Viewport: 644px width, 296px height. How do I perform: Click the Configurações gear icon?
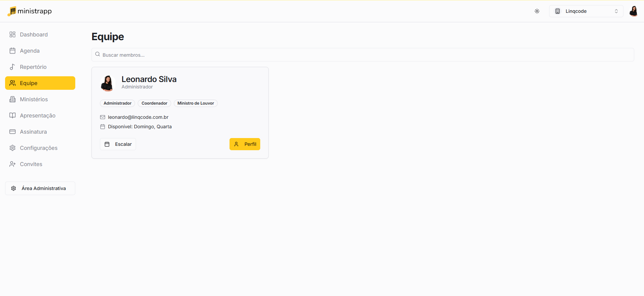coord(12,148)
